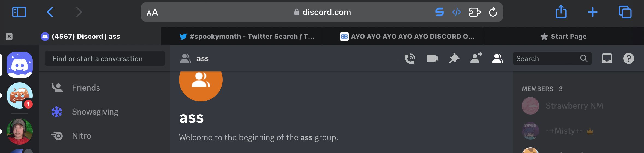
Task: Click the Discord home logo button
Action: pyautogui.click(x=20, y=65)
